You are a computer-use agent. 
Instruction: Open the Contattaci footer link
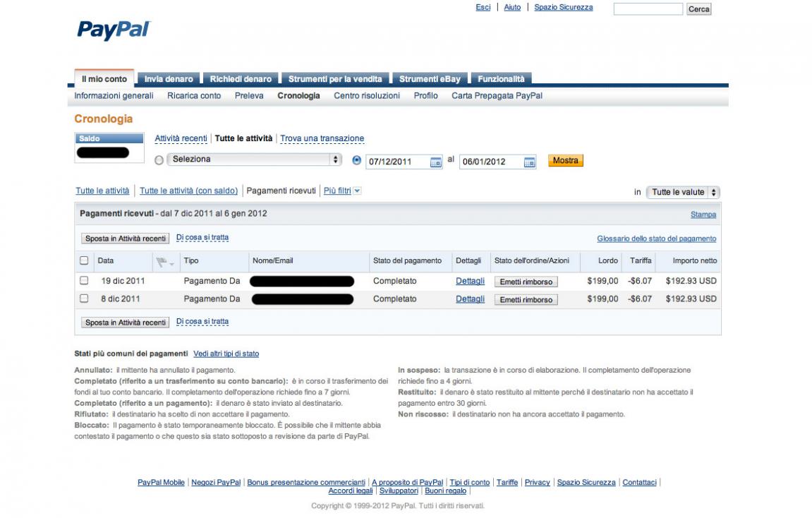pos(639,482)
